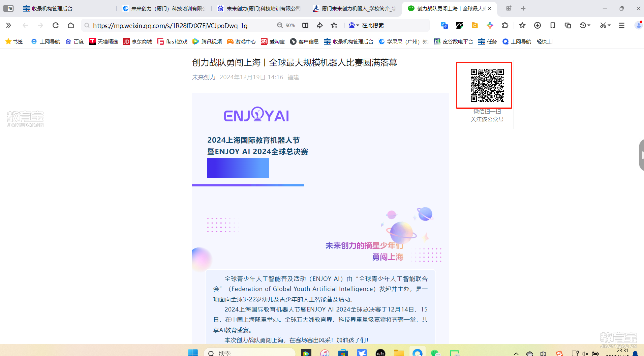Open the 任务 bookmark
The image size is (644, 356).
488,41
